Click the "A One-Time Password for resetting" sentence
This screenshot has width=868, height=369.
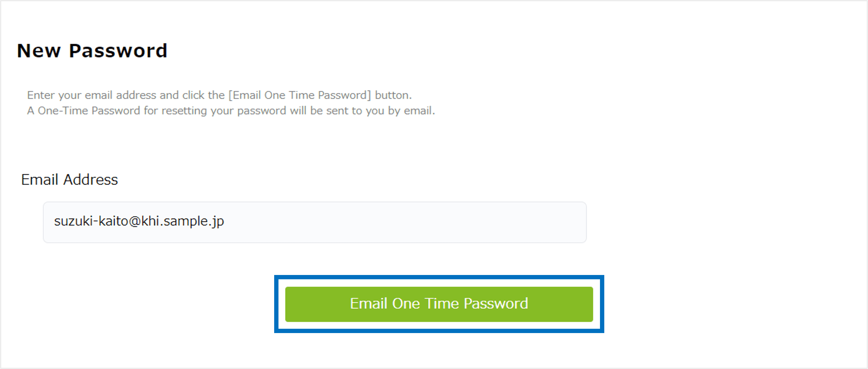pyautogui.click(x=231, y=111)
